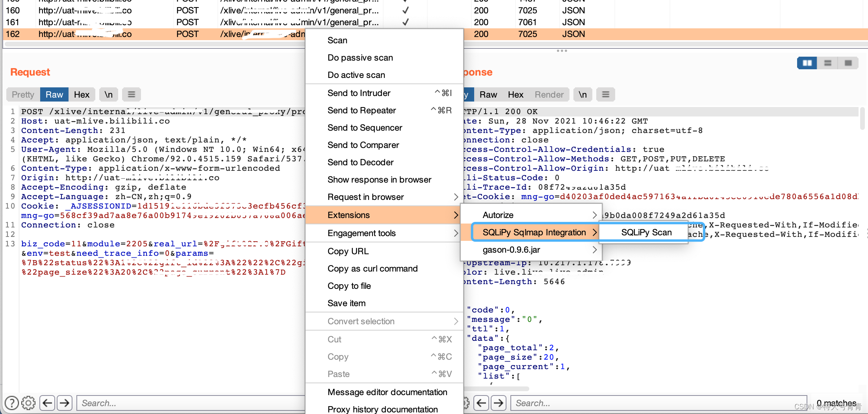The image size is (868, 414).
Task: Click the Host header line in request
Action: click(x=95, y=121)
